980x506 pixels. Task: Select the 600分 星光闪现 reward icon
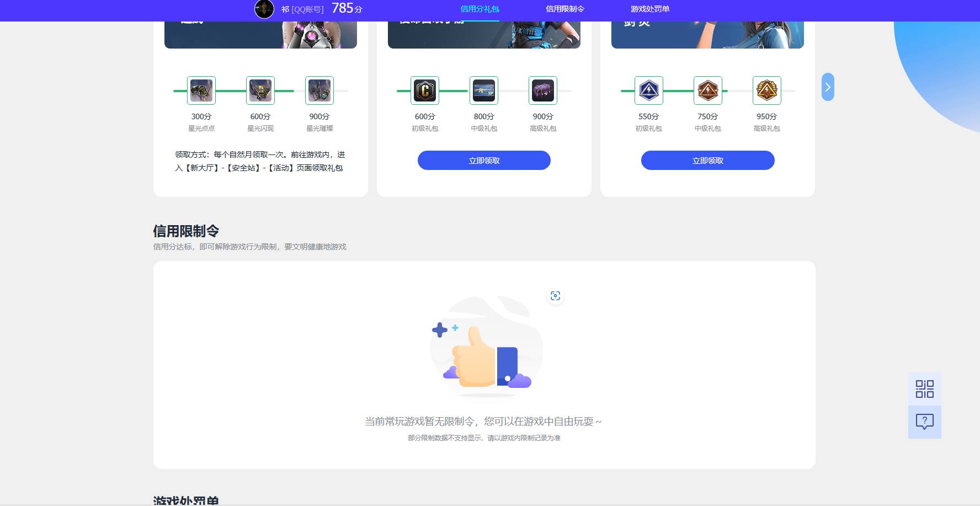pyautogui.click(x=260, y=90)
